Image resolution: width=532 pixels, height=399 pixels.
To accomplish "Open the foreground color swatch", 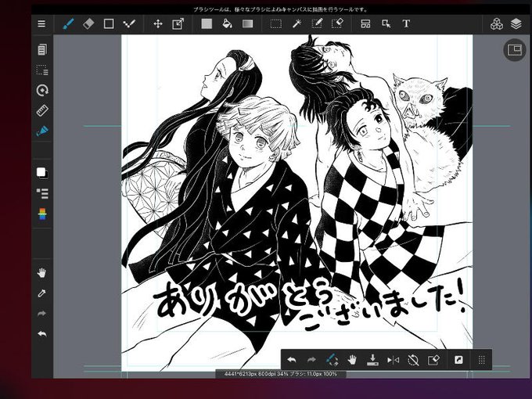I will [x=42, y=173].
